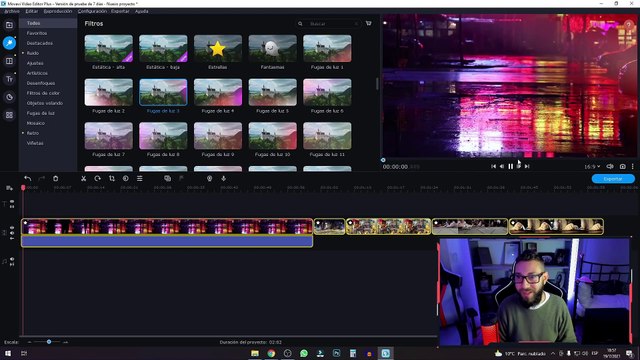The image size is (640, 360).
Task: Click the magnifier icon in filter search
Action: pos(300,24)
